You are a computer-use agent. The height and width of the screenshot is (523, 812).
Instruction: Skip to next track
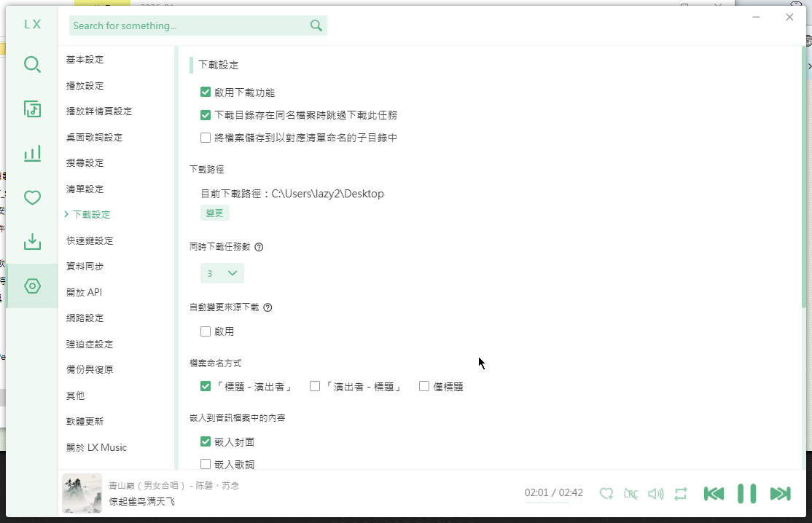coord(780,494)
